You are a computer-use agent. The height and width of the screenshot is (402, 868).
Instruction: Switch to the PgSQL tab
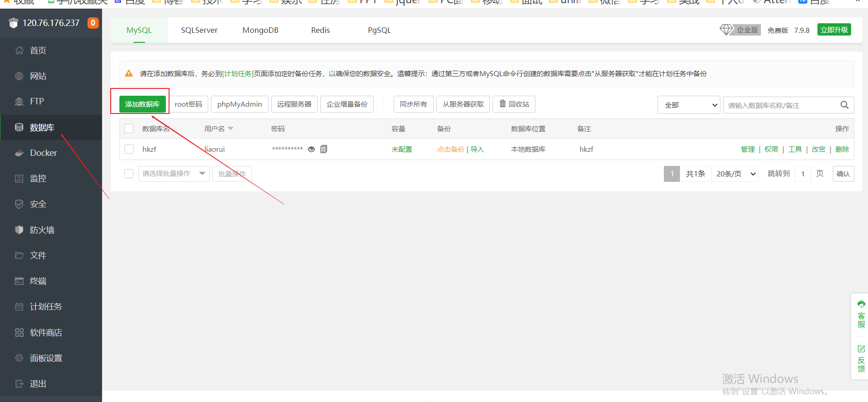pyautogui.click(x=379, y=30)
